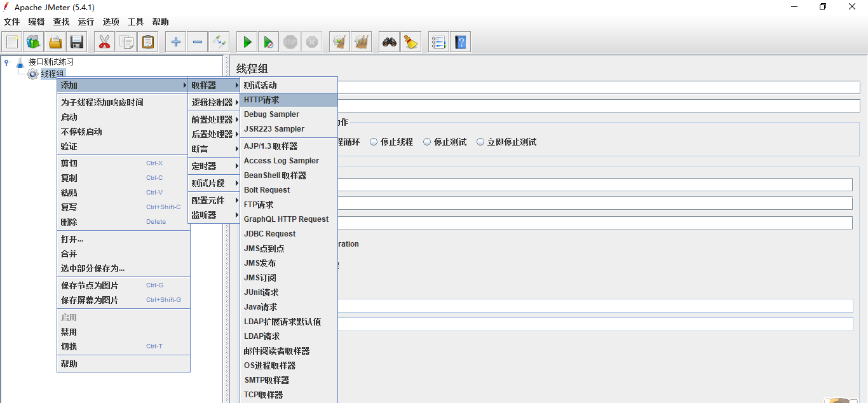Image resolution: width=868 pixels, height=403 pixels.
Task: Open the Function Helper list icon
Action: pos(439,42)
